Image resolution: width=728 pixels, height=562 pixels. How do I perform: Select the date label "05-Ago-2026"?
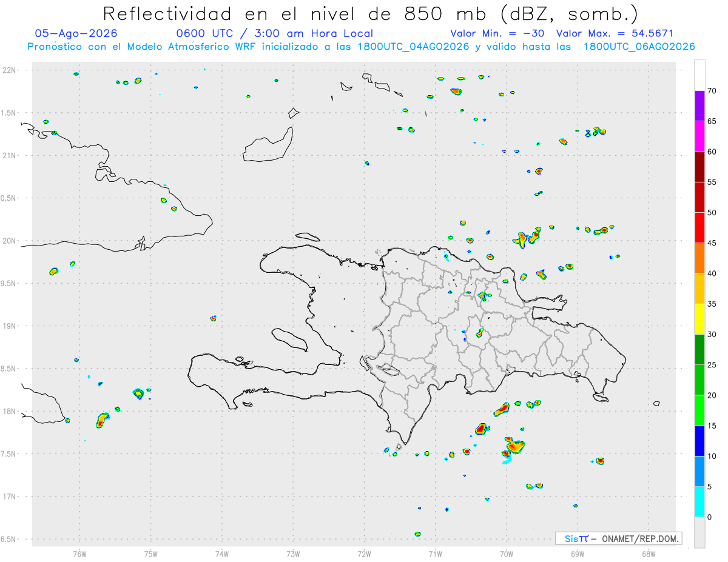pyautogui.click(x=76, y=33)
